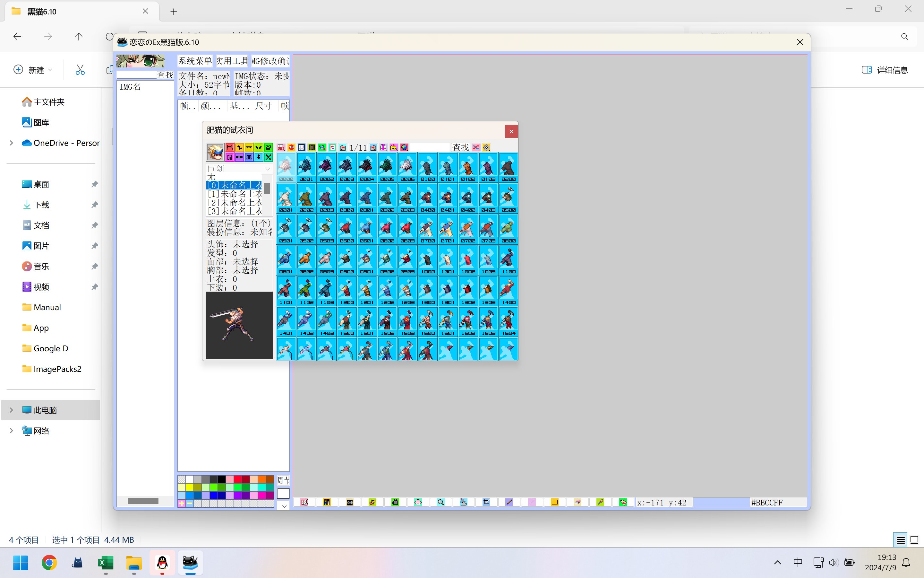Open 下载 folder in Explorer sidebar
The image size is (924, 578).
36,205
